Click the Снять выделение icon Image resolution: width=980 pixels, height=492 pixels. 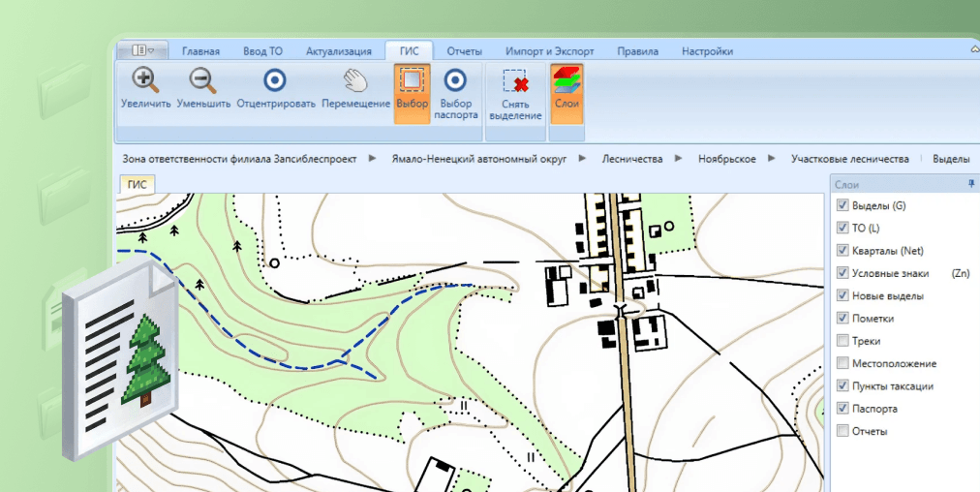[x=515, y=81]
